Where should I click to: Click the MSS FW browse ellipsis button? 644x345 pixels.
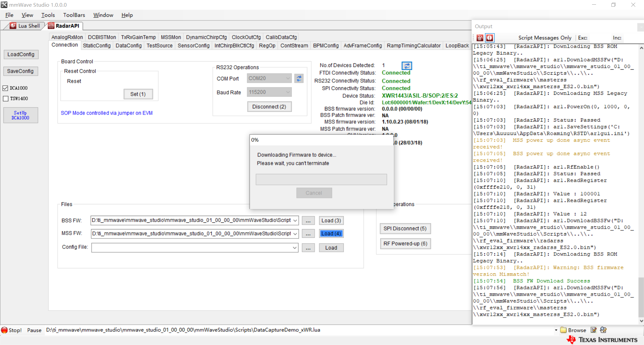point(308,233)
